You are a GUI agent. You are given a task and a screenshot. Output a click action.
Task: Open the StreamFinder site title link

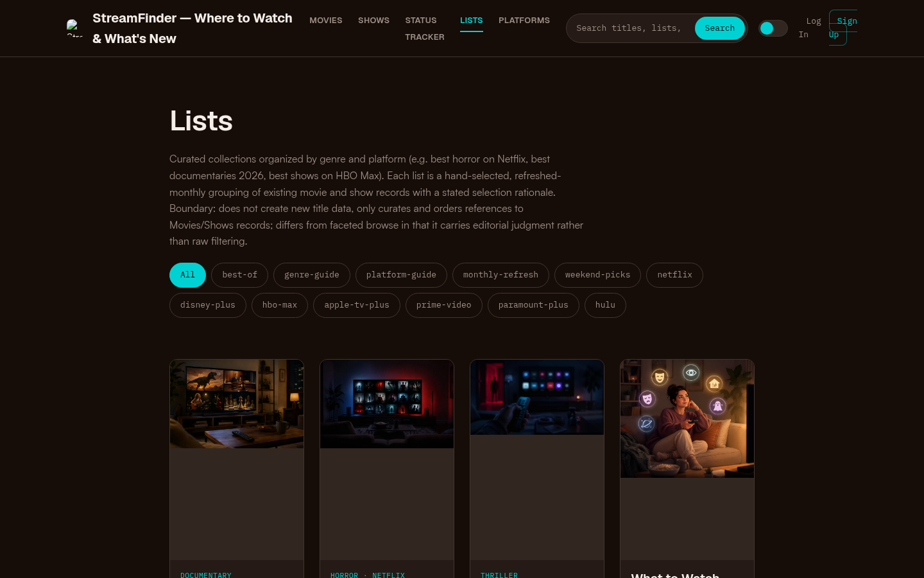193,28
